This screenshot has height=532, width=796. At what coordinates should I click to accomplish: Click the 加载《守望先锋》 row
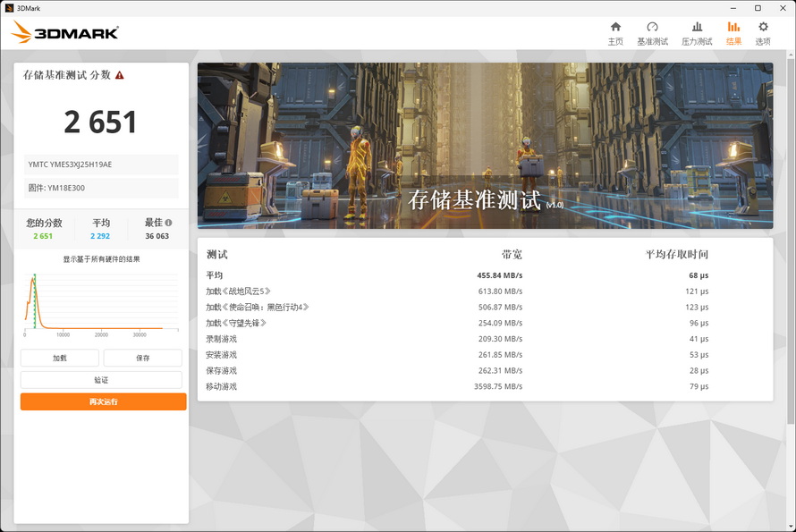point(485,323)
